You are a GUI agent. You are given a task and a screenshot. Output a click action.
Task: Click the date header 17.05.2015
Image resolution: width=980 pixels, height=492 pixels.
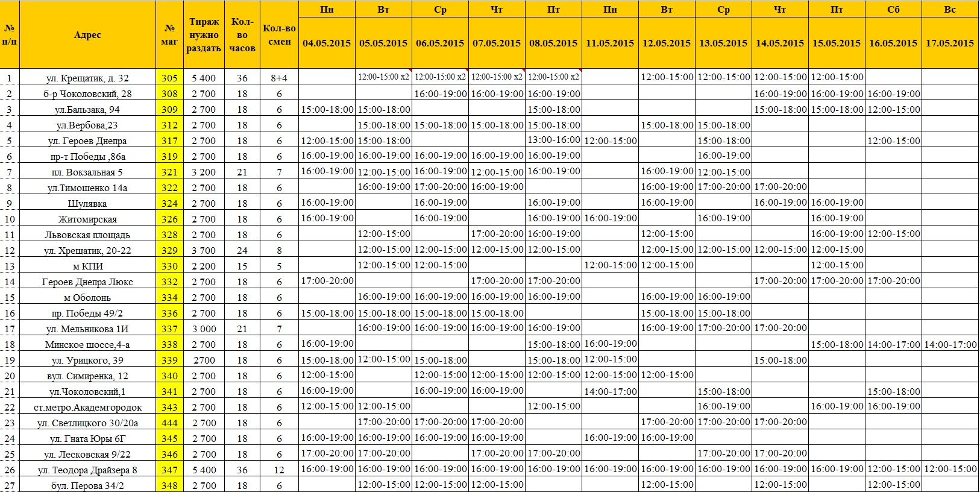[950, 43]
